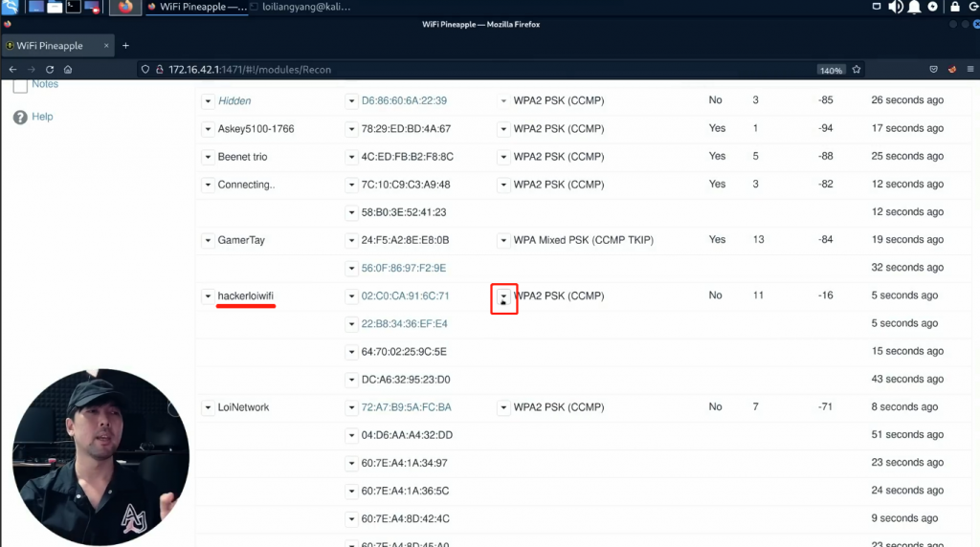Click the browser forward arrow
980x547 pixels.
coord(32,69)
